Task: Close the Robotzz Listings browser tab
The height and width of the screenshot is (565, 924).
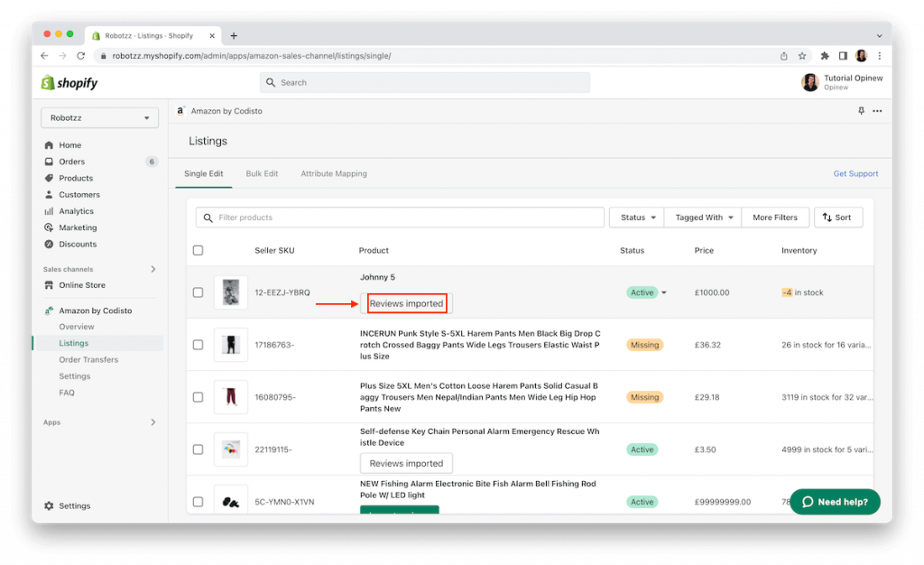Action: coord(212,36)
